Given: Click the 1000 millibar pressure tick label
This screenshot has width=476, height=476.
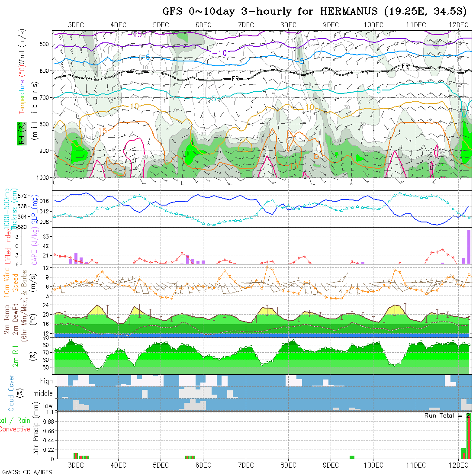Looking at the screenshot, I should click(43, 177).
